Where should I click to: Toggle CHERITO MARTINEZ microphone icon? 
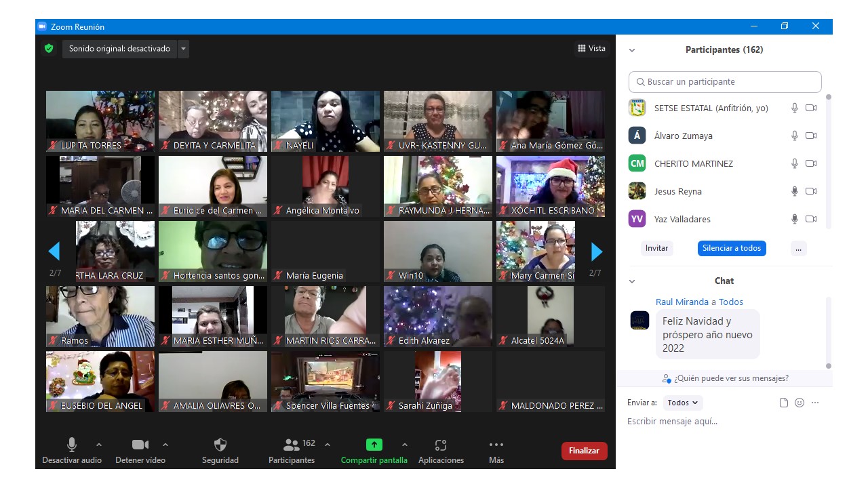pyautogui.click(x=795, y=163)
